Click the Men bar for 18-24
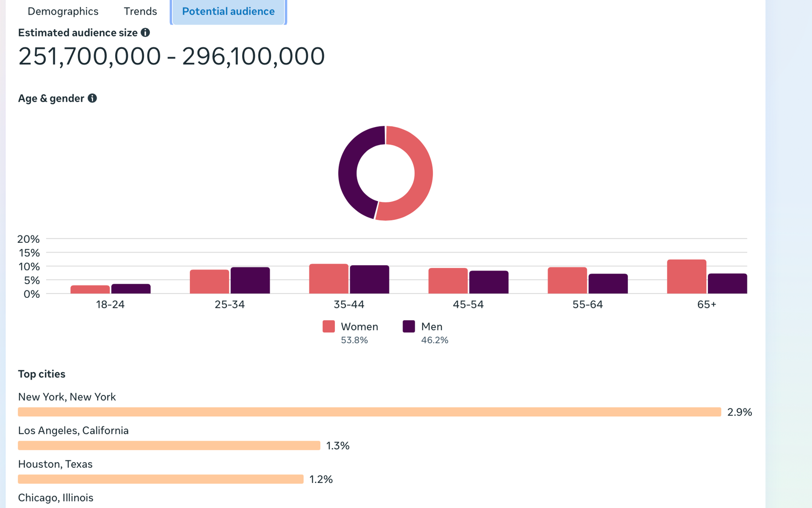 (x=131, y=289)
